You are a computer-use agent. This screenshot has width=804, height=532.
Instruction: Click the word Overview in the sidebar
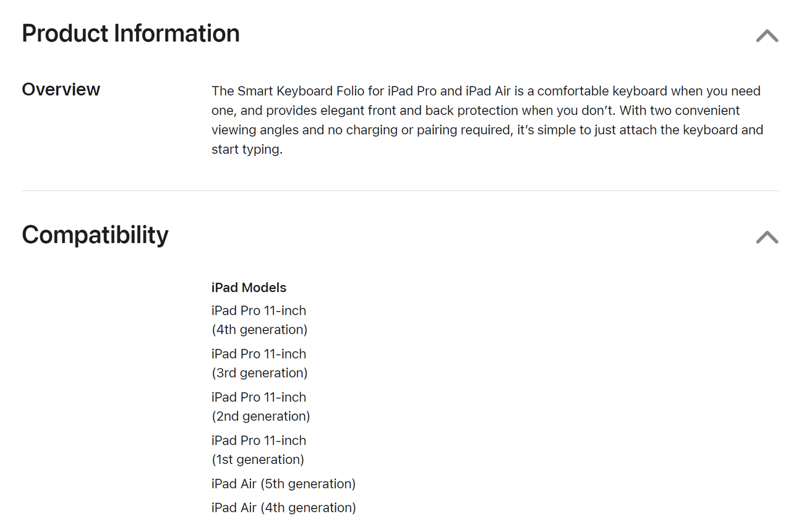(x=61, y=90)
